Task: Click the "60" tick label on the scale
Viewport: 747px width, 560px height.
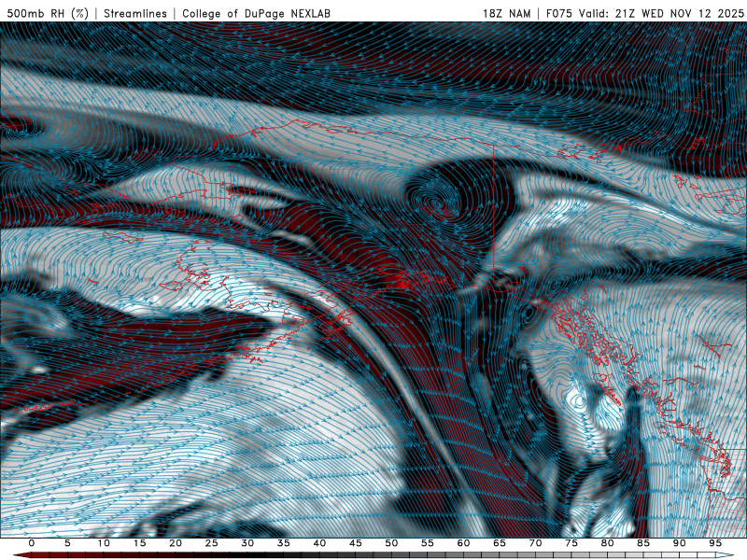Action: tap(463, 543)
